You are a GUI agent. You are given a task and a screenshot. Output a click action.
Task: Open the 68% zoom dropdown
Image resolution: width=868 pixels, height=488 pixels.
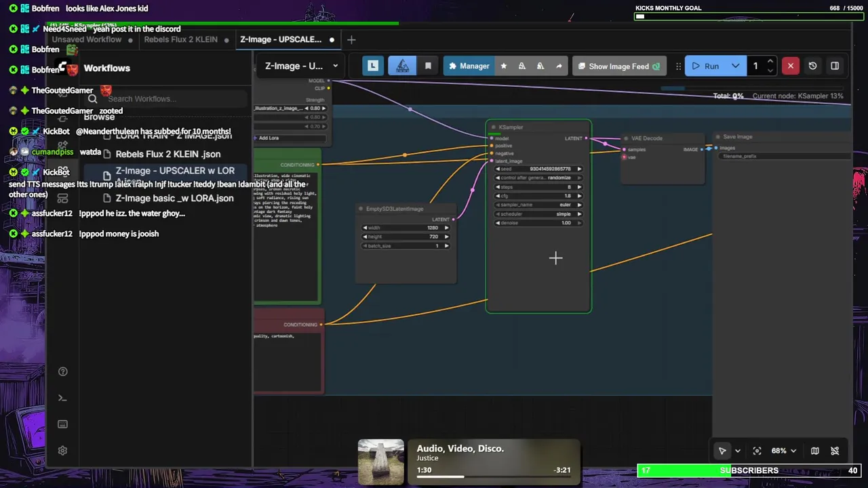click(x=783, y=451)
